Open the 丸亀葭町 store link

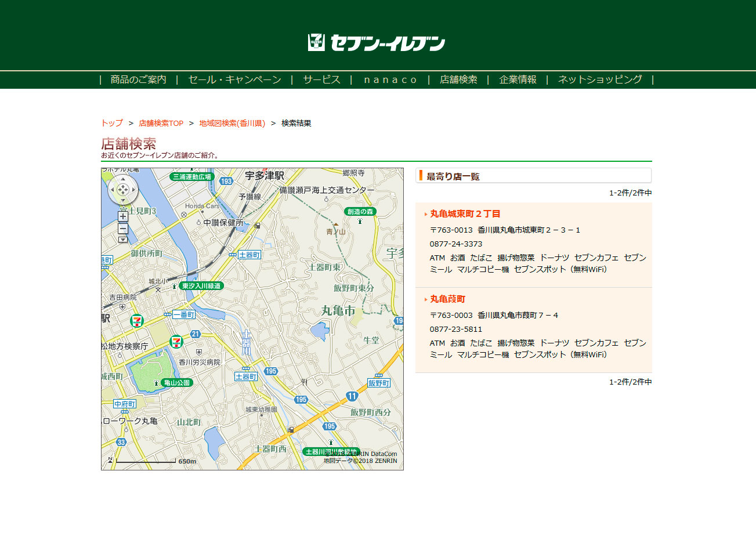448,299
